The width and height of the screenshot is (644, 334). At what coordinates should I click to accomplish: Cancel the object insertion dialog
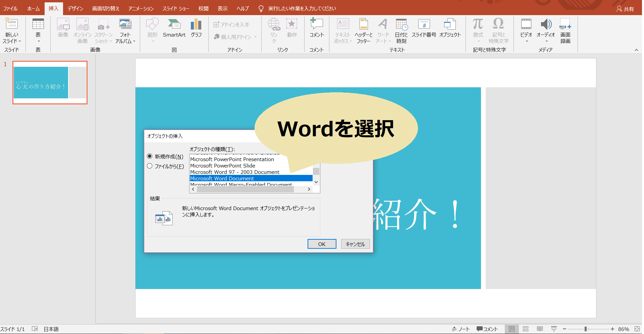(355, 244)
